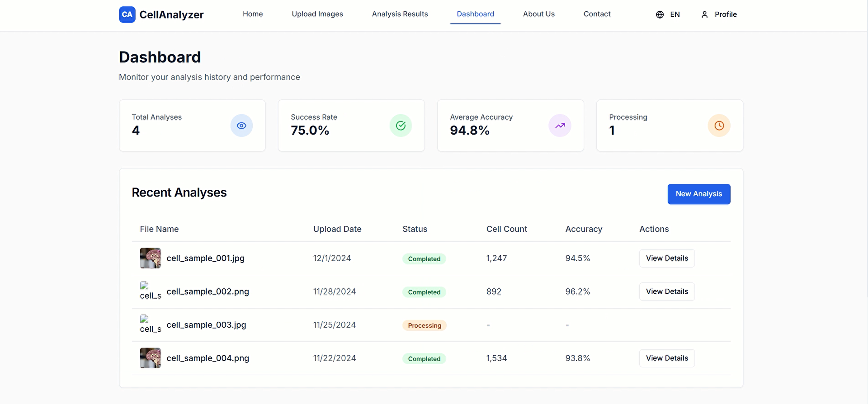This screenshot has height=404, width=868.
Task: Click the broken thumbnail for cell_sample_003.jpg
Action: [x=151, y=324]
